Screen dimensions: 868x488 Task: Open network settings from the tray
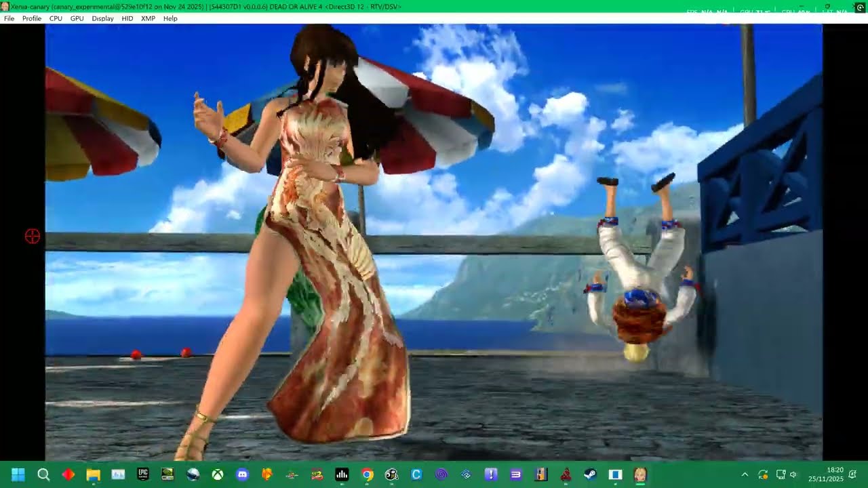point(781,474)
